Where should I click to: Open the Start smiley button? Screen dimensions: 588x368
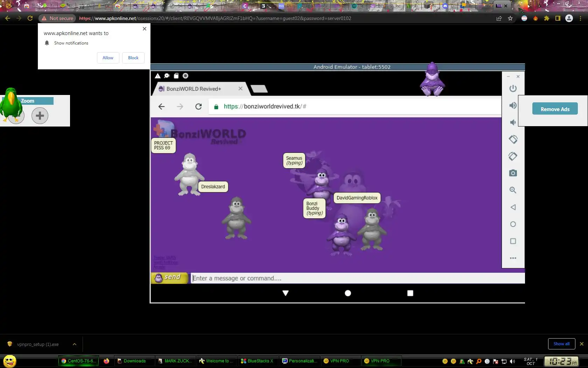pyautogui.click(x=9, y=361)
